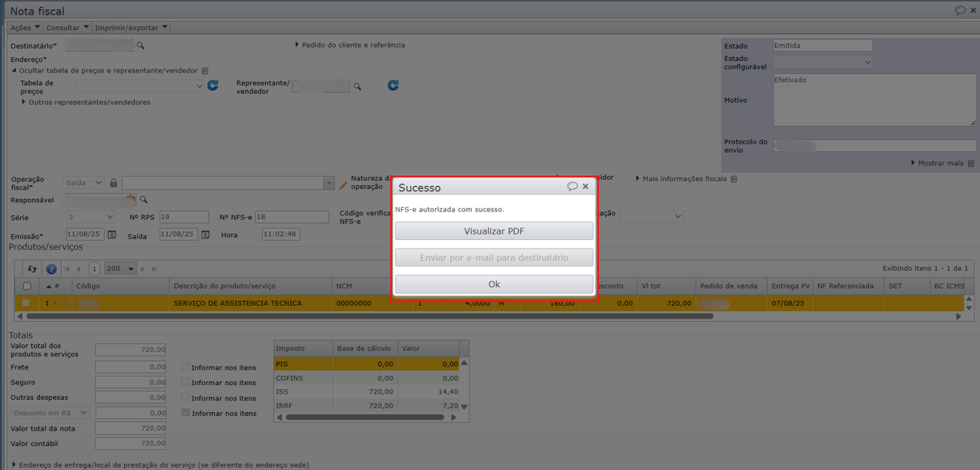Go to last page of items
This screenshot has width=980, height=470.
(154, 269)
